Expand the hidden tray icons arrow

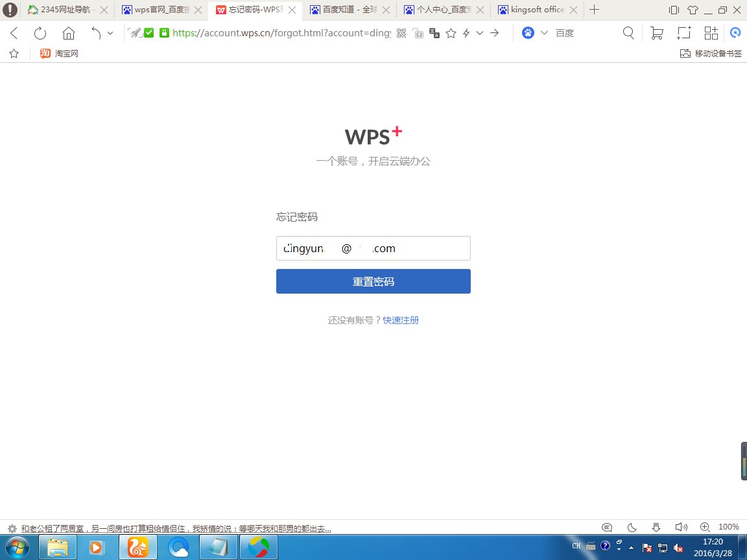click(631, 548)
